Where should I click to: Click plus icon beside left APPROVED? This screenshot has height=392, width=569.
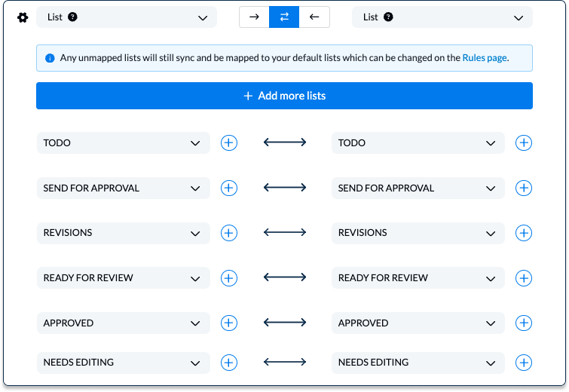point(229,323)
